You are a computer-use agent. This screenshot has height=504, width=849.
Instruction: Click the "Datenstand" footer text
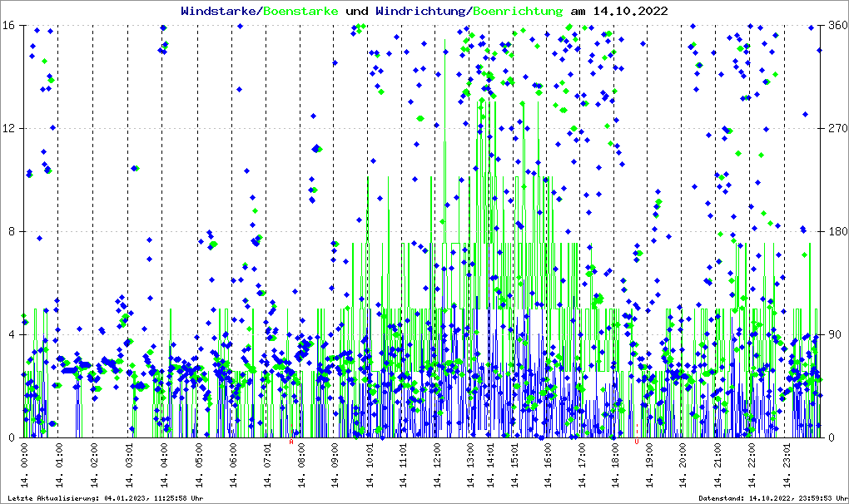click(x=773, y=498)
